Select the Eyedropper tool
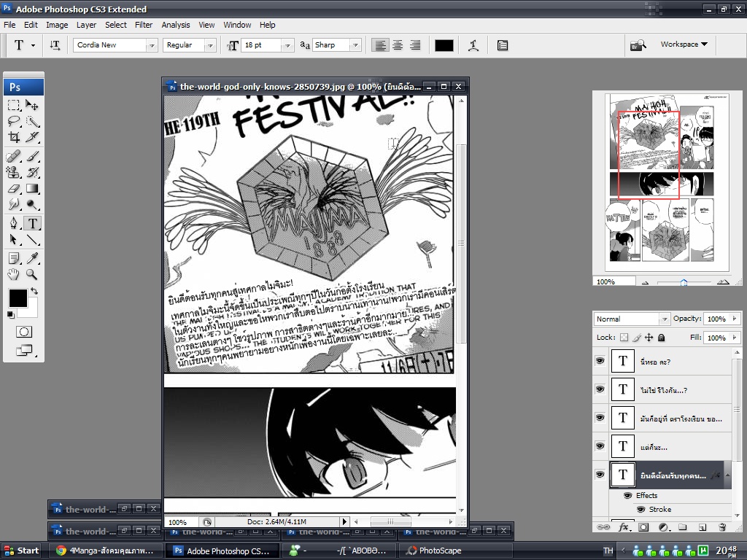The height and width of the screenshot is (560, 747). tap(32, 258)
